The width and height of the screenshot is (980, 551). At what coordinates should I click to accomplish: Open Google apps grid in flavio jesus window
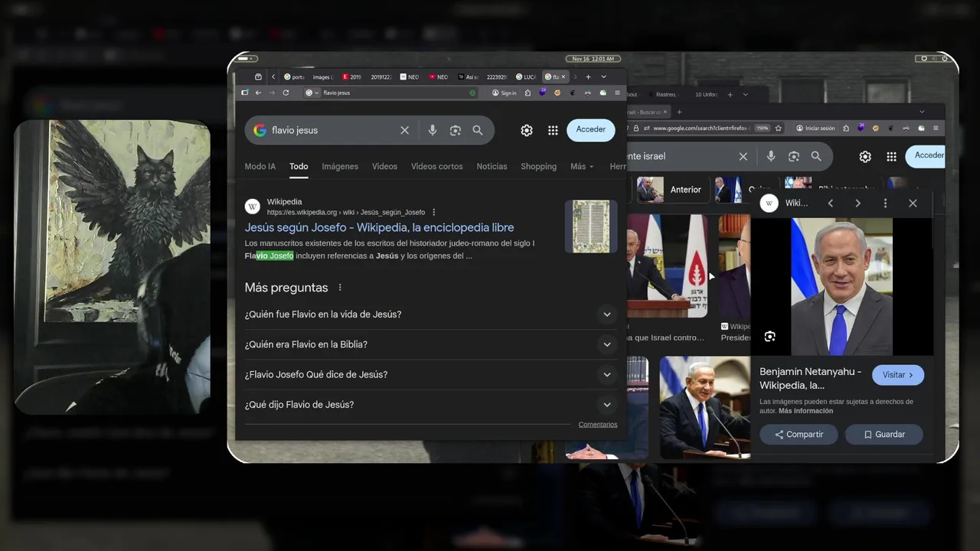click(x=553, y=130)
